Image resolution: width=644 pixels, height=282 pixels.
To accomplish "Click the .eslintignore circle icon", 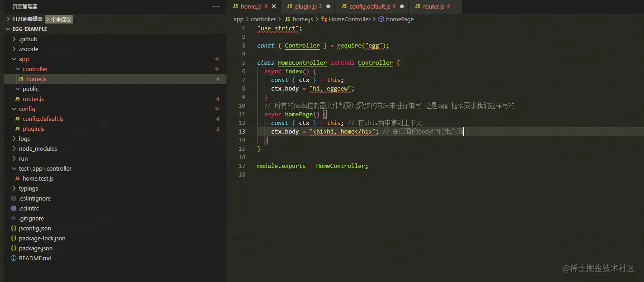I will click(14, 198).
